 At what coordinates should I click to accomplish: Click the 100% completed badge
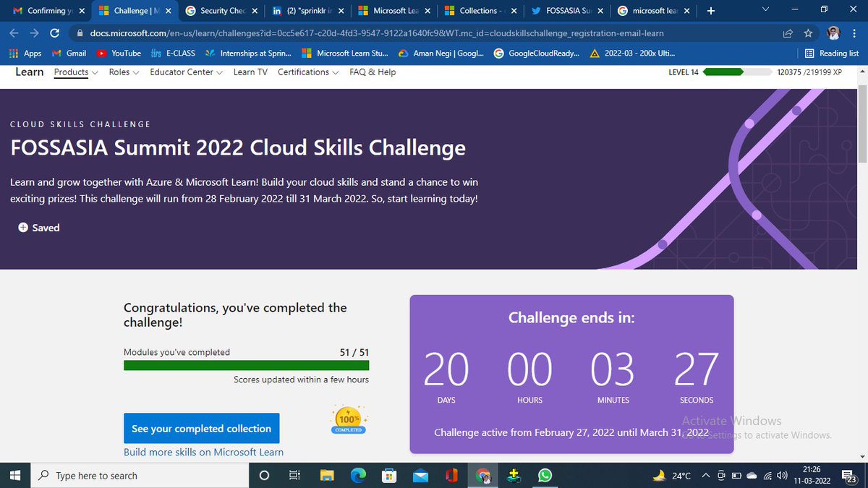coord(349,420)
